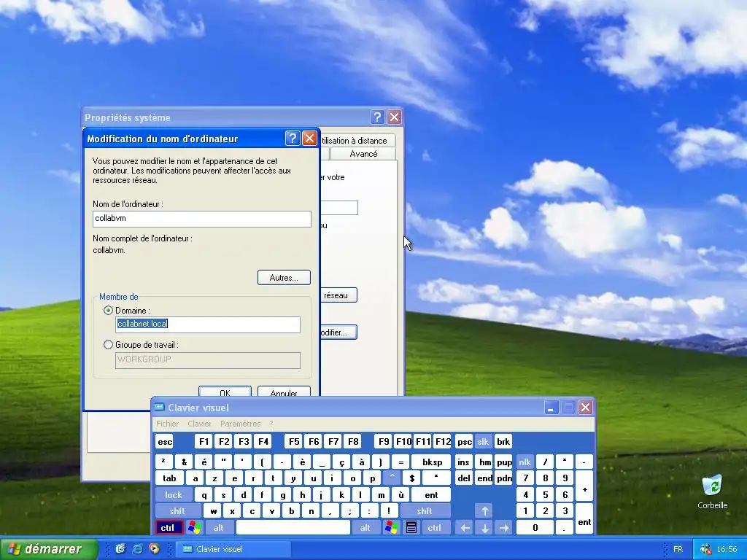This screenshot has width=747, height=560.
Task: Switch to the Avancé tab
Action: [x=363, y=154]
